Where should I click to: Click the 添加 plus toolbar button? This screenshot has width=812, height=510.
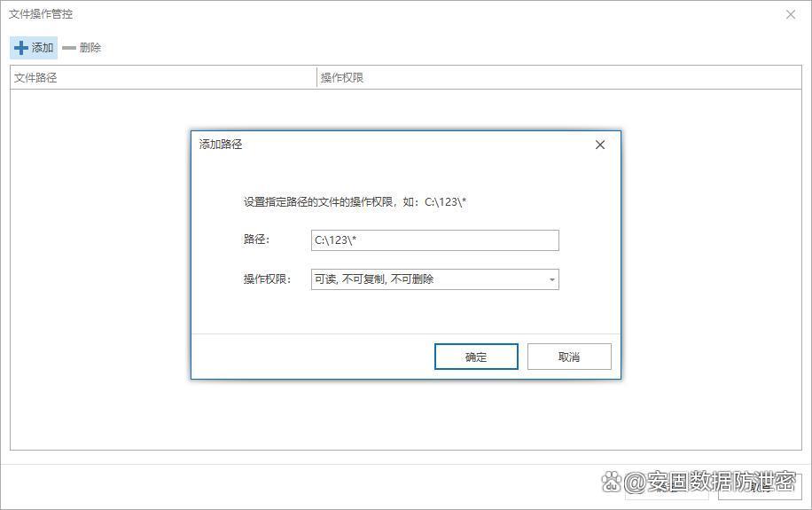click(x=34, y=48)
